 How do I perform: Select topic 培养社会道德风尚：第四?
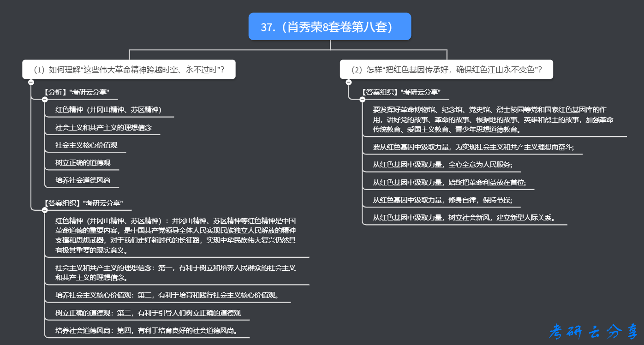[x=147, y=331]
